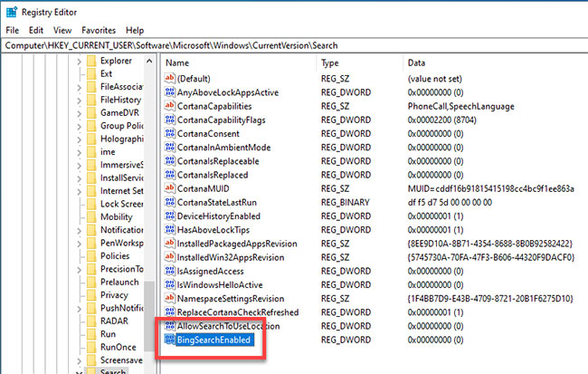Expand the PushNotifications key chevron
Screen dimensions: 588x374
[79, 309]
